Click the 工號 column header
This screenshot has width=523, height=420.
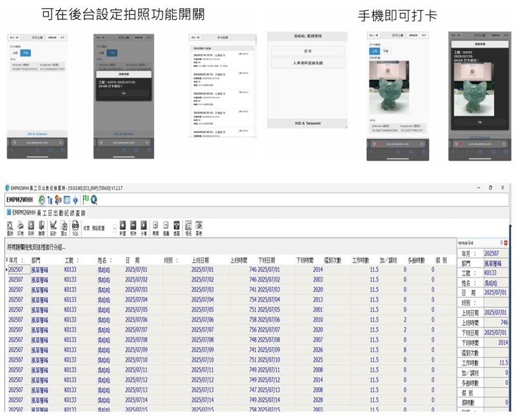pos(72,260)
